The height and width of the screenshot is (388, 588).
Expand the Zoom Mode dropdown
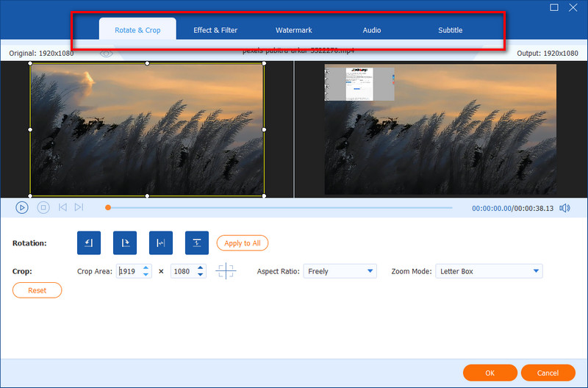pos(489,271)
